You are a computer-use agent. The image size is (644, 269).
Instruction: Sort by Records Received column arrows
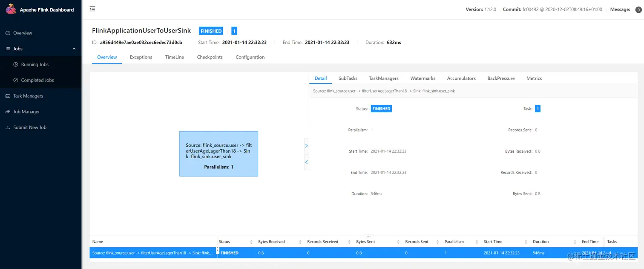(x=349, y=242)
